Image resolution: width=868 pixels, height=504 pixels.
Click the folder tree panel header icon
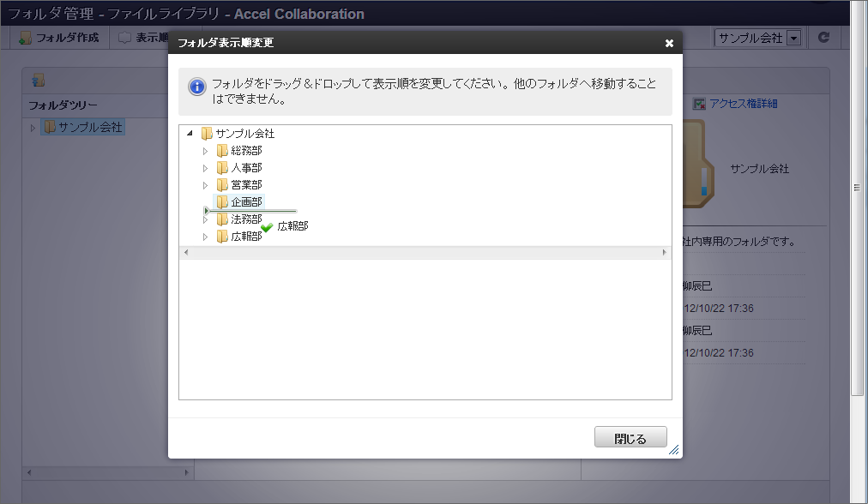tap(39, 81)
